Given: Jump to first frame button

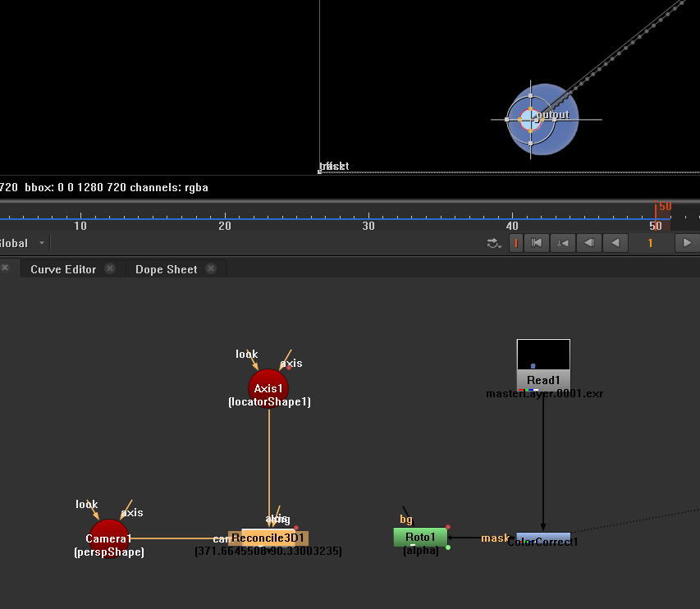Looking at the screenshot, I should point(536,243).
